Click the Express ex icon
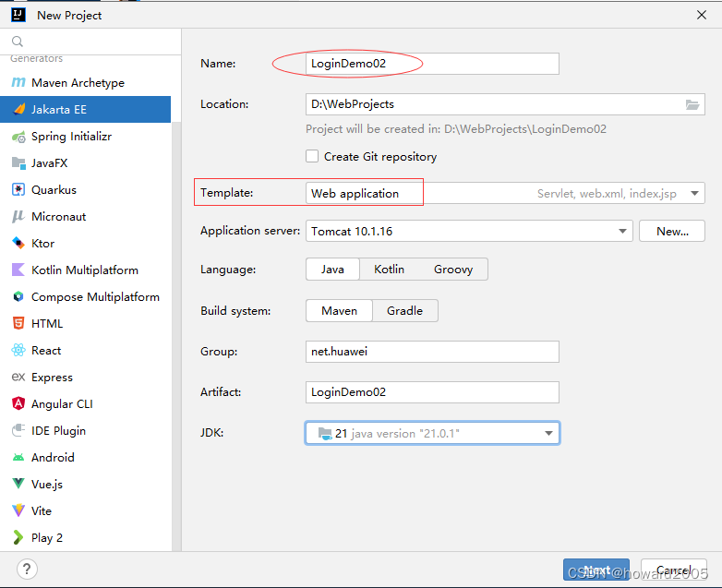Screen dimensions: 722x588 pos(18,377)
